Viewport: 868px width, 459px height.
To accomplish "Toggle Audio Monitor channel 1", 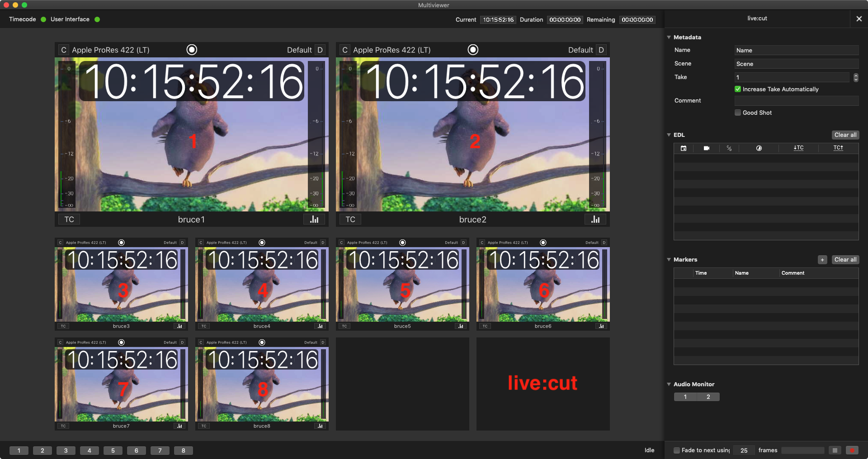I will click(685, 397).
